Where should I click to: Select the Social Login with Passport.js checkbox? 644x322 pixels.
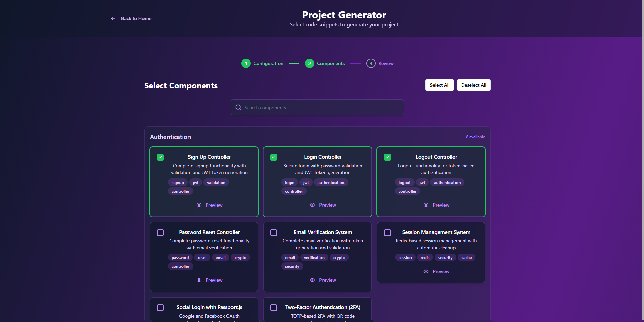tap(160, 308)
